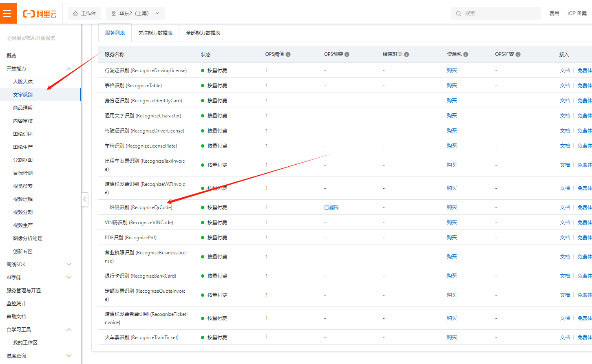Open 监控统计 in the sidebar
Screen dimensions: 592x364
pyautogui.click(x=16, y=304)
